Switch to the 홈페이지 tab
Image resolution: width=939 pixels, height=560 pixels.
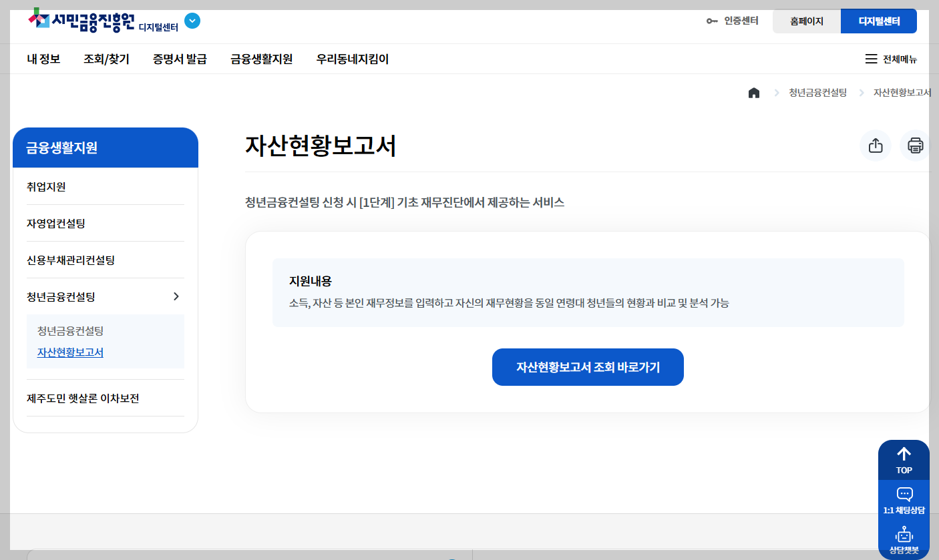(806, 21)
